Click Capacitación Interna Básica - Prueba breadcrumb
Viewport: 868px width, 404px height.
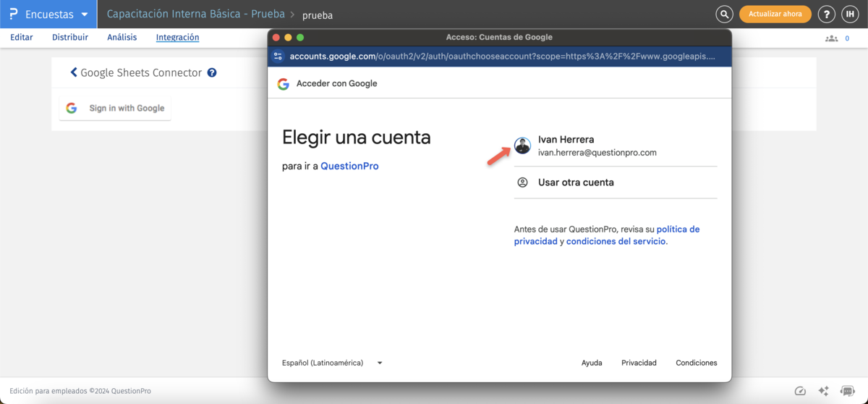click(195, 14)
